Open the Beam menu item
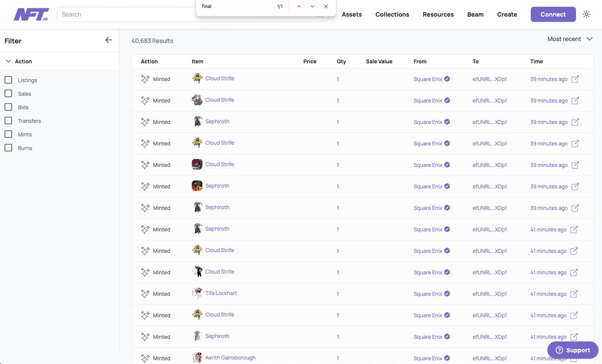 475,15
